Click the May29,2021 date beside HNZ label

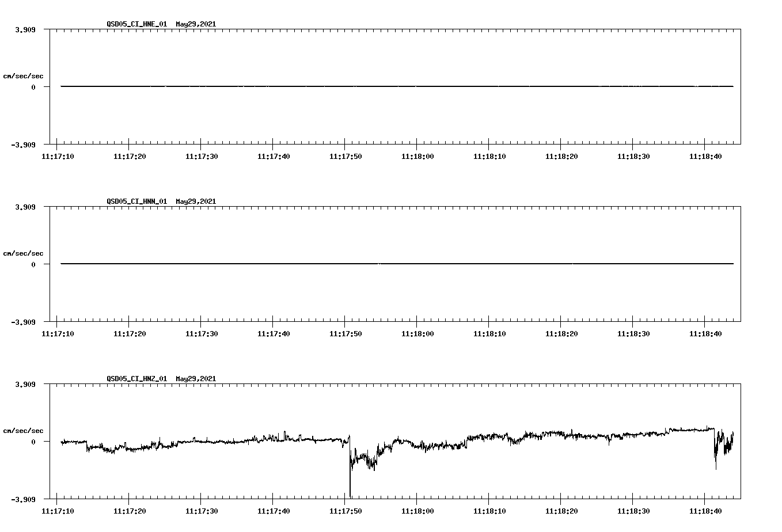click(x=195, y=379)
